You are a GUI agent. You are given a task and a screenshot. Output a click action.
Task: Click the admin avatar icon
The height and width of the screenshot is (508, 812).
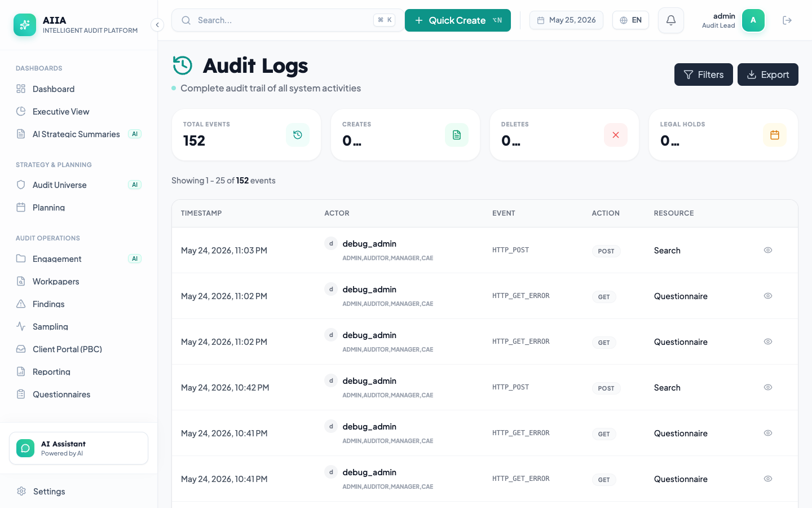point(753,20)
